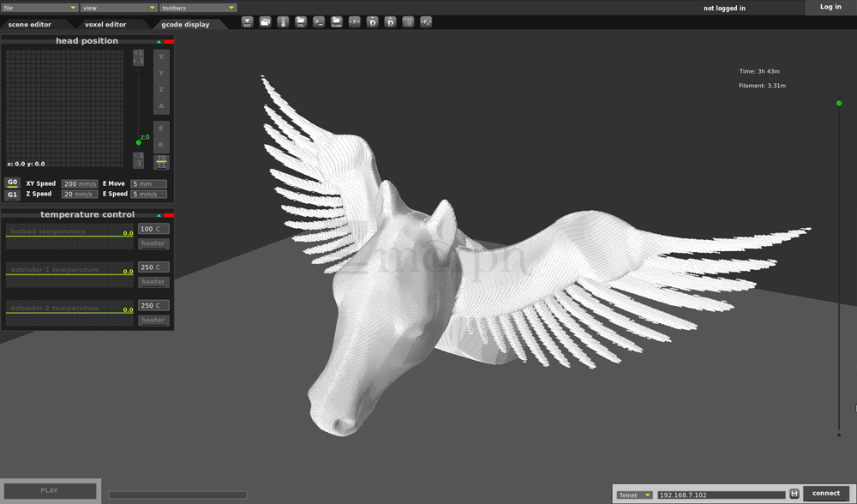Click the XYZ head position toolbar icon
857x504 pixels.
click(x=247, y=21)
